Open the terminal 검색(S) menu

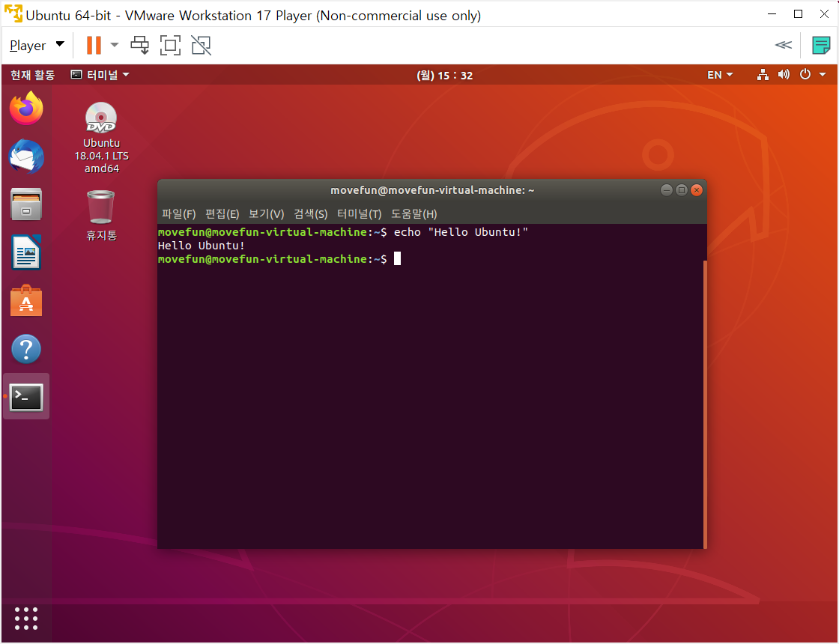[x=310, y=214]
